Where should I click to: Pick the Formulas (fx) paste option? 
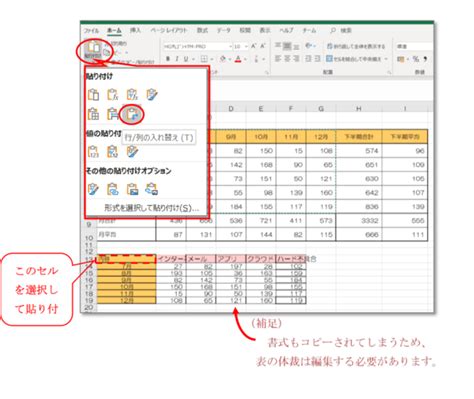pos(113,95)
